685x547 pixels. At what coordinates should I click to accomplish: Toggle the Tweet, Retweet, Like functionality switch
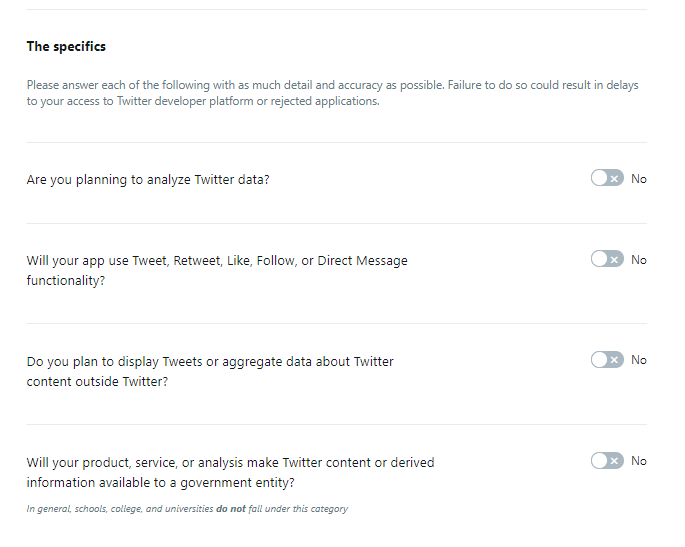pos(606,259)
